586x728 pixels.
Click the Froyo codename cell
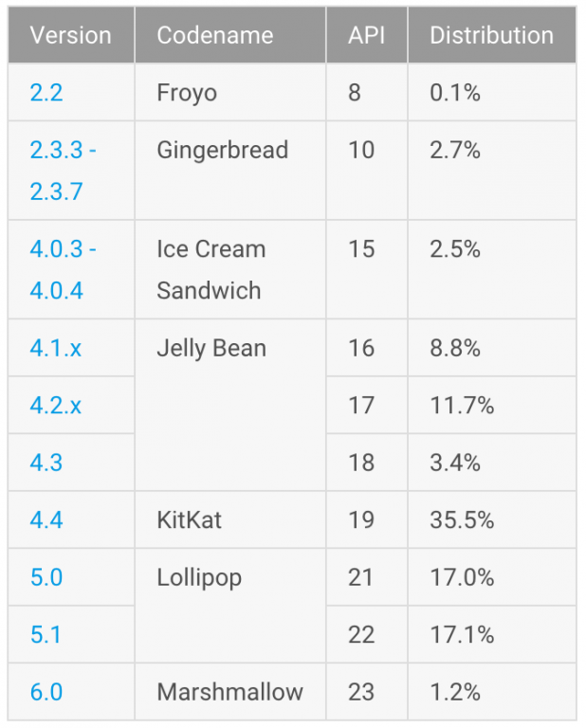(187, 93)
